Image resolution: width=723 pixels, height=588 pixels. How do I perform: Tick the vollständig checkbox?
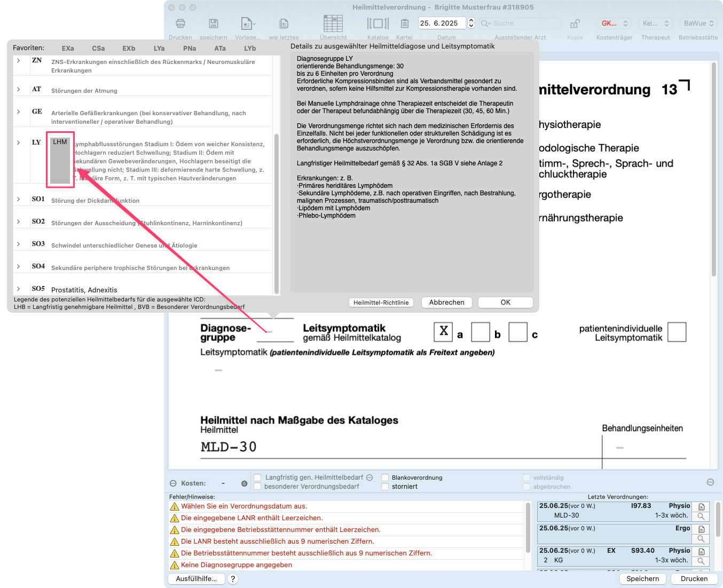[x=526, y=478]
